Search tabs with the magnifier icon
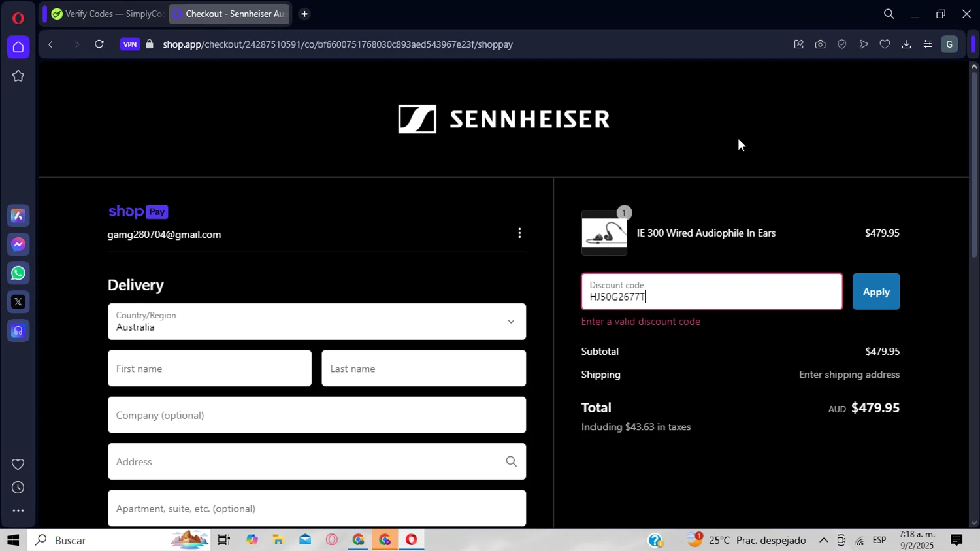 tap(889, 14)
